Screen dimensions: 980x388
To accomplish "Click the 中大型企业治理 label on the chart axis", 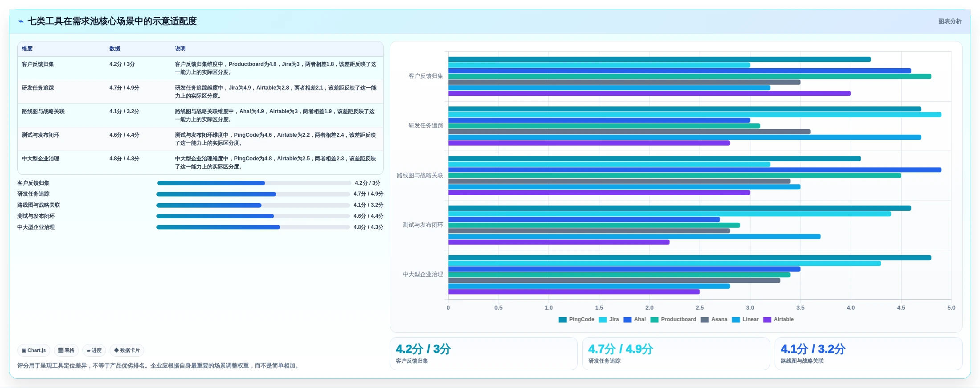I will tap(423, 274).
